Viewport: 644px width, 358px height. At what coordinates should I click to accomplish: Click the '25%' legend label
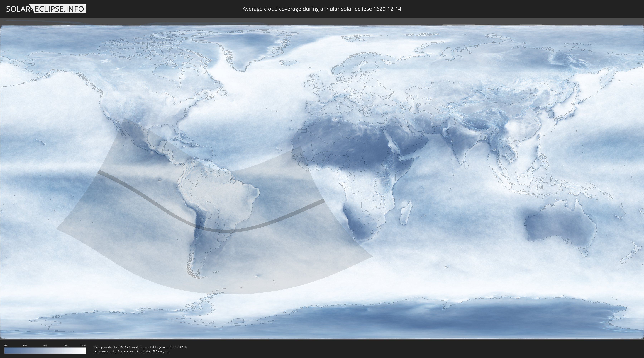pyautogui.click(x=25, y=345)
